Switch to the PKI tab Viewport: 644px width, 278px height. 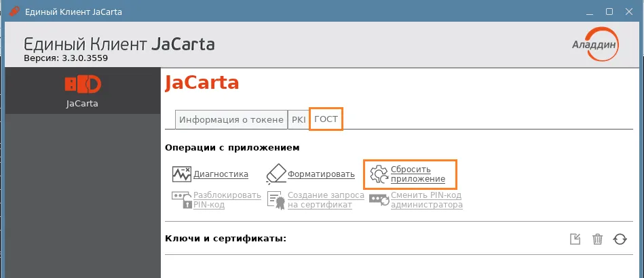coord(299,120)
